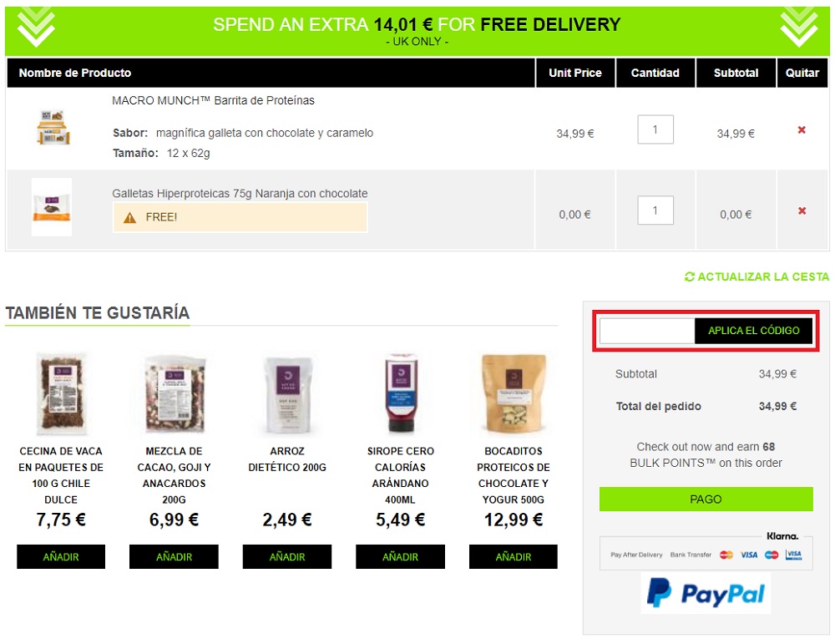This screenshot has height=644, width=835.
Task: Click the right double-chevron on green banner
Action: pyautogui.click(x=799, y=27)
